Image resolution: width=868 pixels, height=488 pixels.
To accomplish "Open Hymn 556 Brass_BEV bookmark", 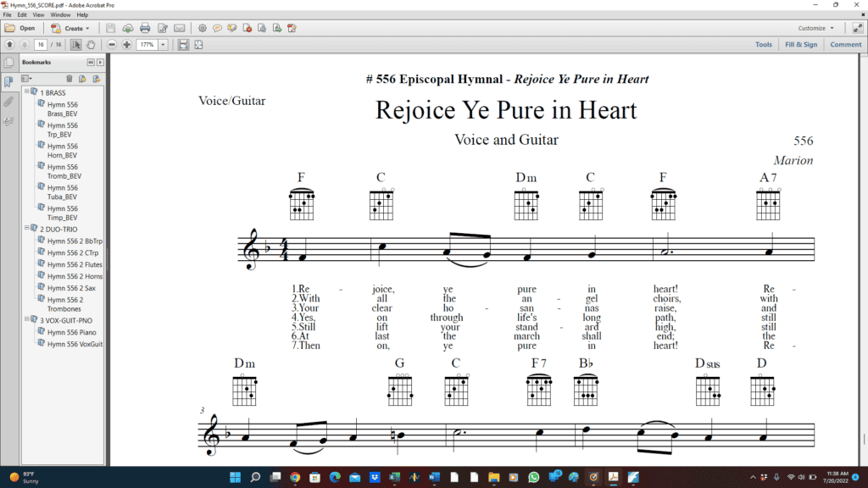I will (62, 109).
